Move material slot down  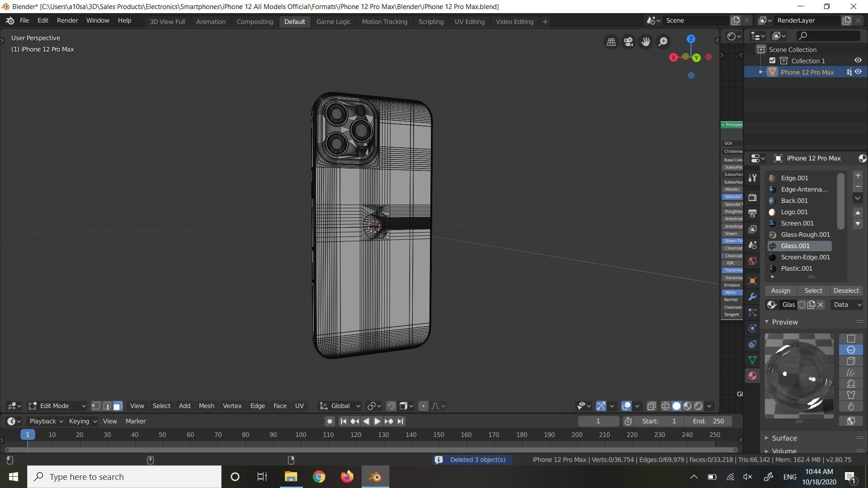point(858,224)
